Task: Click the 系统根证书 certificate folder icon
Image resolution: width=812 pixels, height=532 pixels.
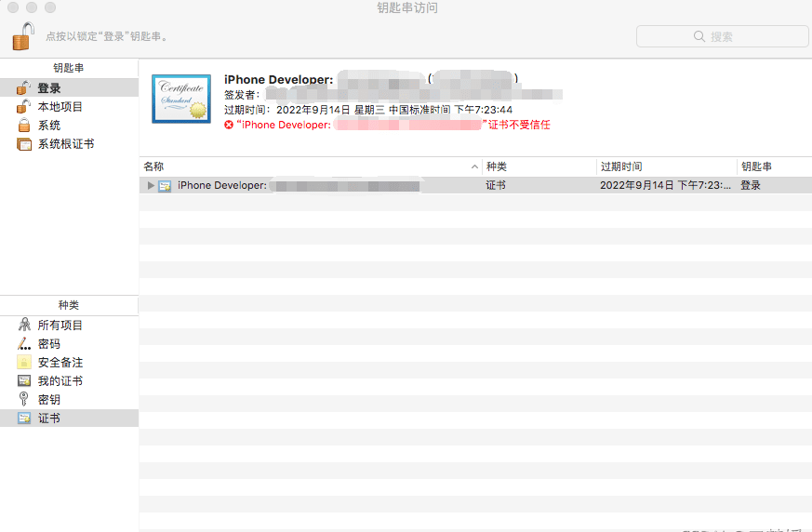Action: pyautogui.click(x=24, y=144)
